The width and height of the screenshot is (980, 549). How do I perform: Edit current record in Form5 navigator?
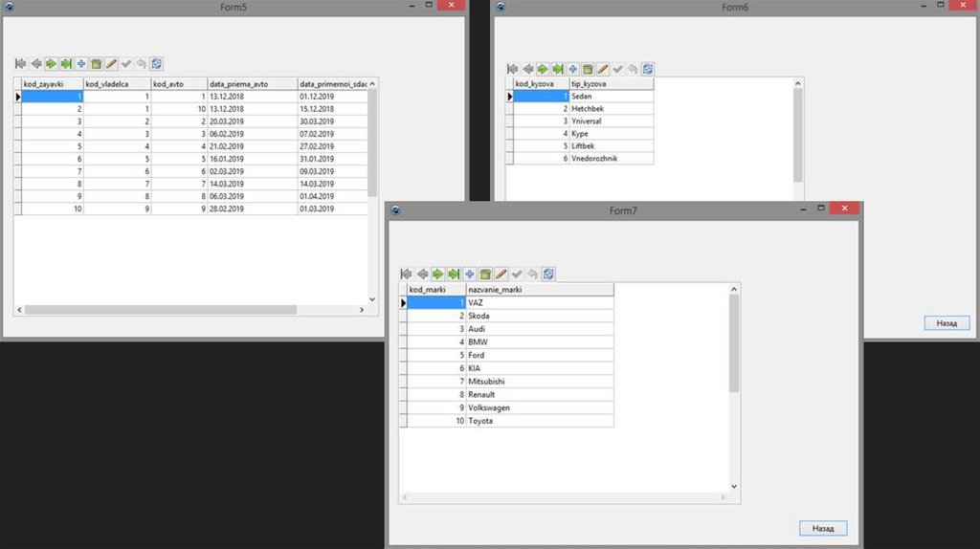(111, 64)
